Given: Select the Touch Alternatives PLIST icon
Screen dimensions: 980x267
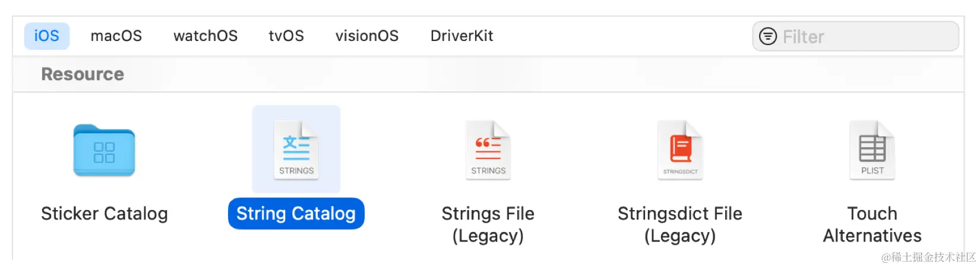Looking at the screenshot, I should [x=872, y=150].
